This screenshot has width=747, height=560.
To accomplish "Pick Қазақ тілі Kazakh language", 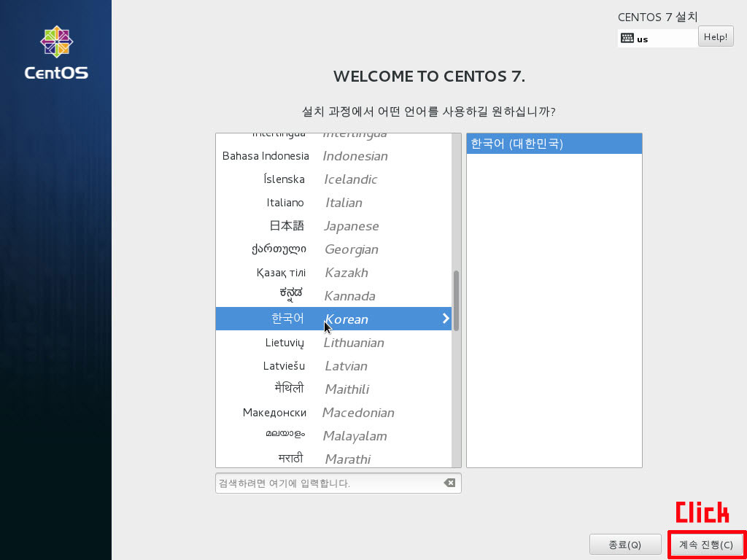I will [x=333, y=273].
